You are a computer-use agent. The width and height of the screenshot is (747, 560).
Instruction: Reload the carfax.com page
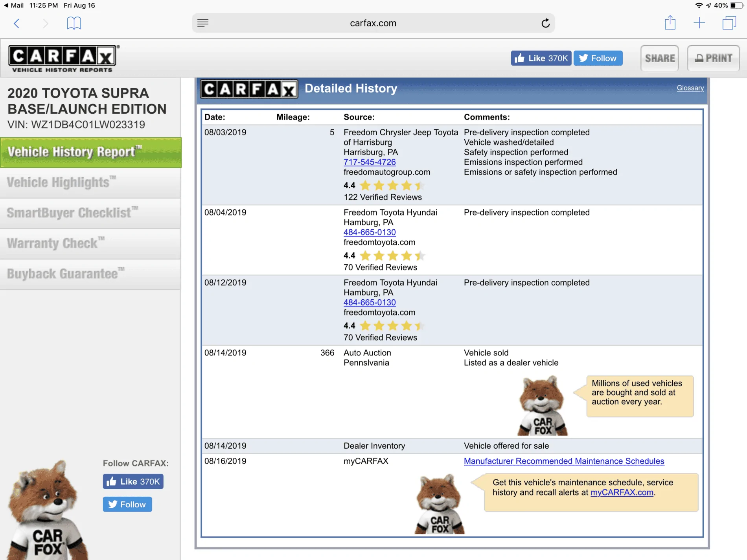pyautogui.click(x=545, y=23)
